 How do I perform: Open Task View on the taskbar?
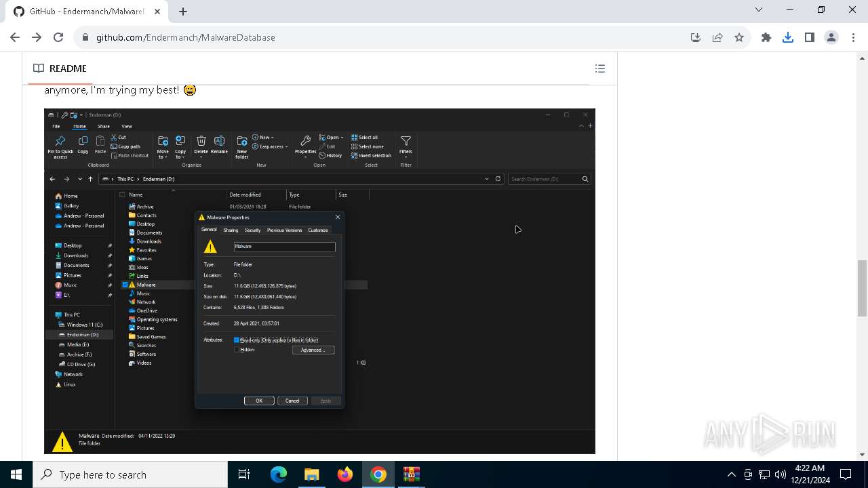(x=244, y=474)
